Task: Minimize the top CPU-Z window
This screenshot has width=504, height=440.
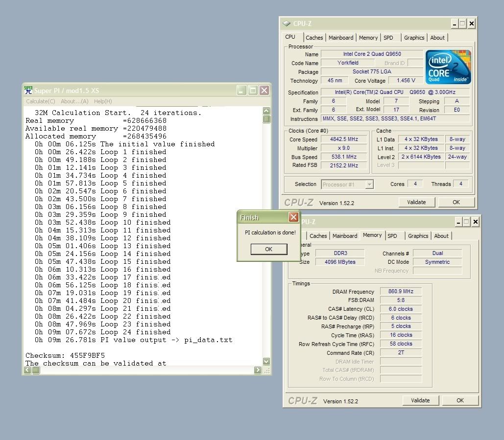Action: [455, 23]
